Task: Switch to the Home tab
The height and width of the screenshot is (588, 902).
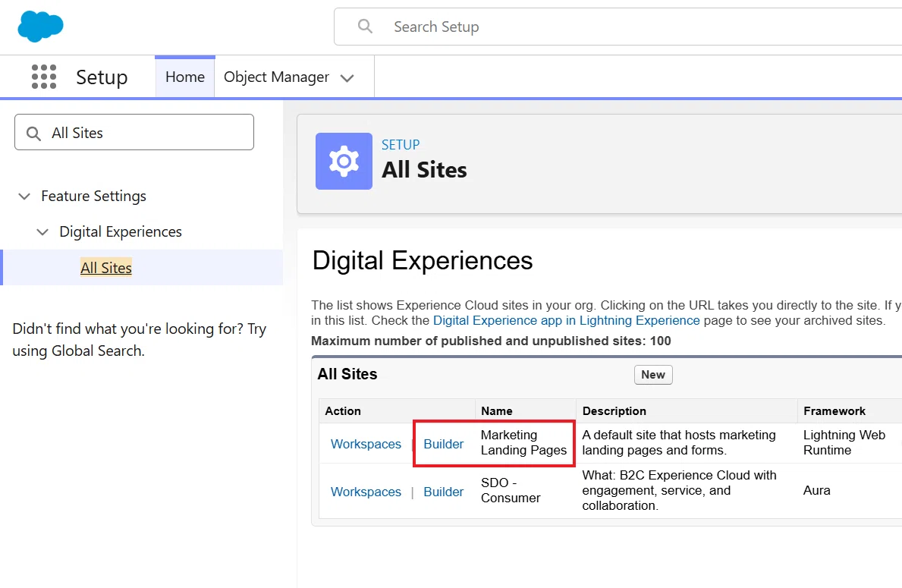Action: pos(185,77)
